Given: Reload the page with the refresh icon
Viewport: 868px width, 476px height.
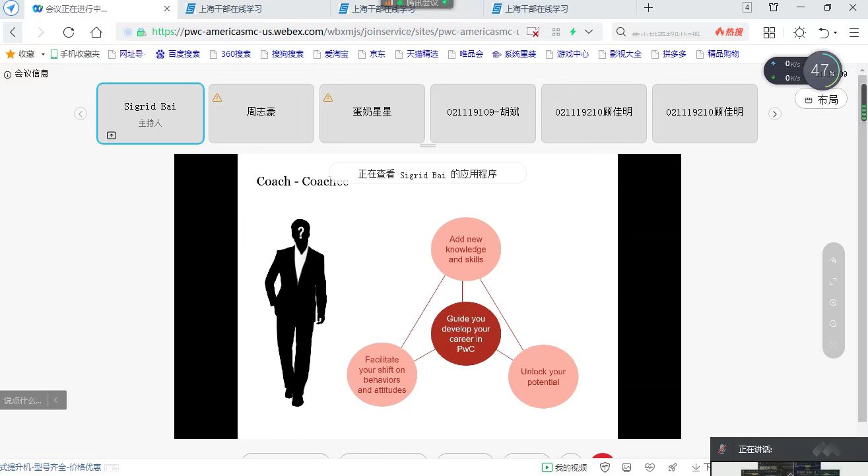Looking at the screenshot, I should point(69,32).
